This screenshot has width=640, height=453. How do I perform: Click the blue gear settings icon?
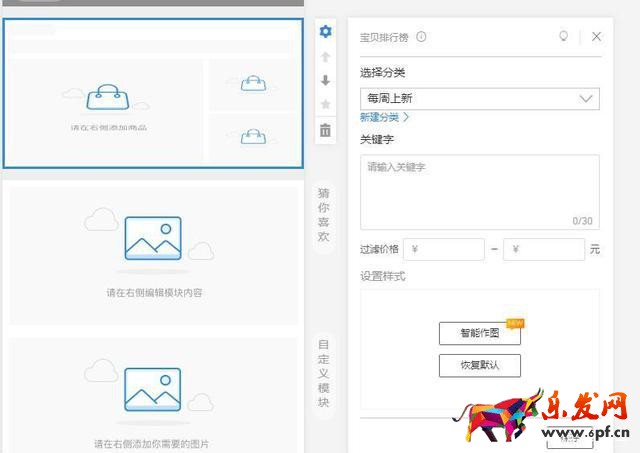325,31
